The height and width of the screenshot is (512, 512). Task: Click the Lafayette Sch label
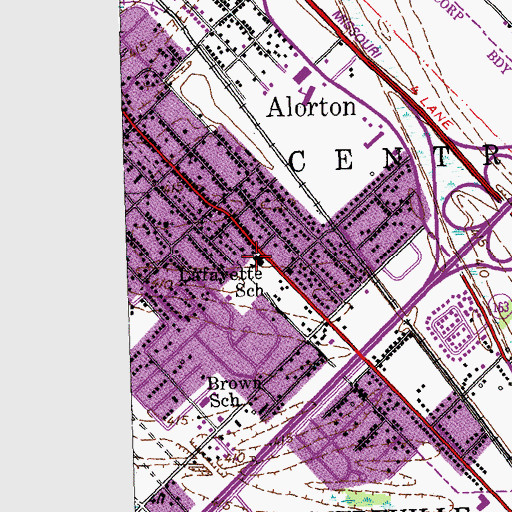click(x=221, y=282)
